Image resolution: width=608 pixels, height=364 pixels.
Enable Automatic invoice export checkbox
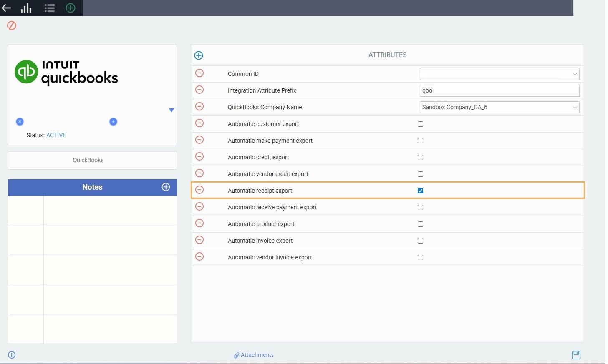[420, 241]
